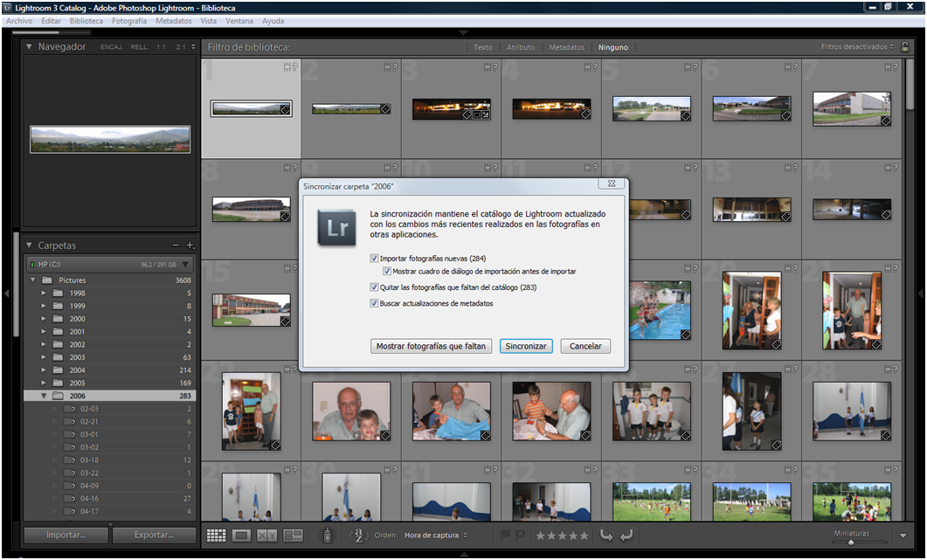Image resolution: width=927 pixels, height=560 pixels.
Task: Open navigator zoom level dropdown
Action: click(193, 46)
